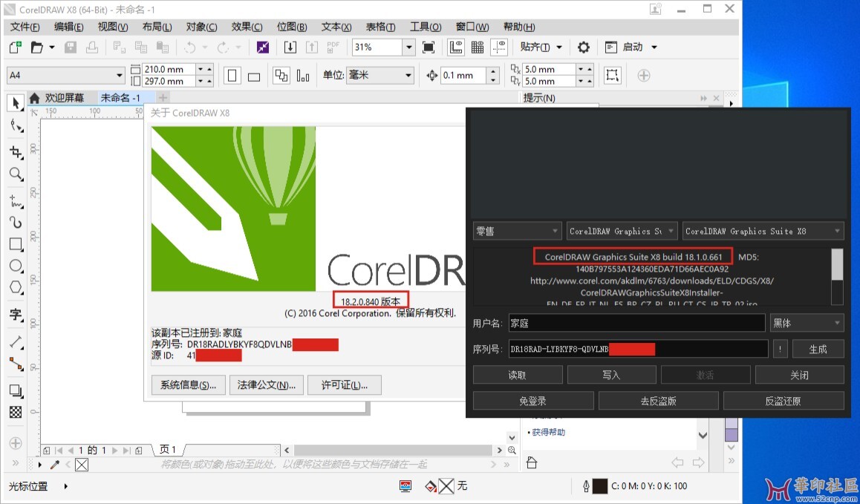
Task: Select the Connector line tool
Action: click(x=16, y=364)
